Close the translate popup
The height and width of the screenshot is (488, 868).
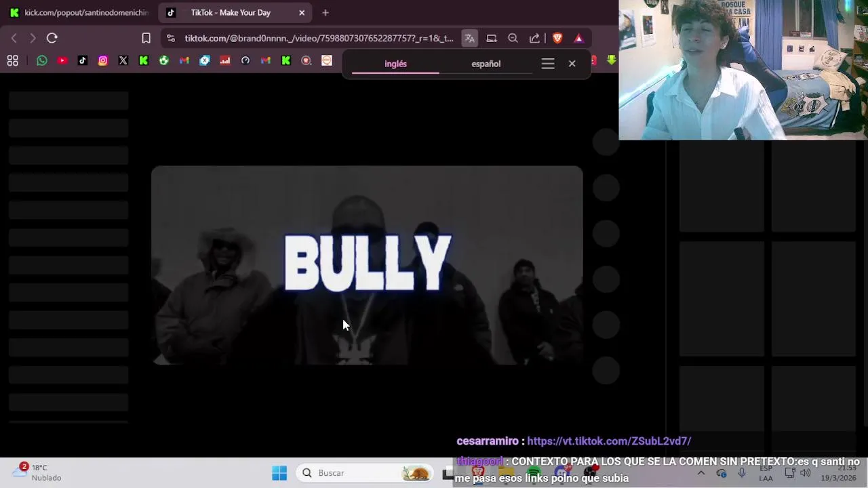point(572,64)
